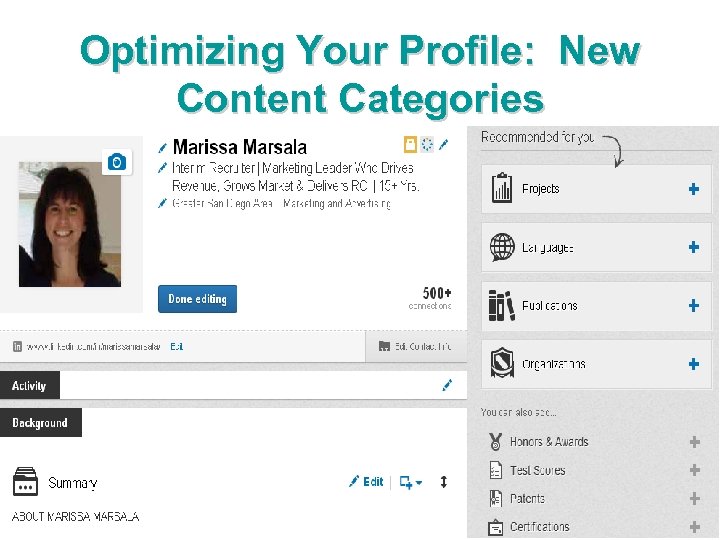The image size is (720, 540).
Task: Add the Projects section with plus
Action: (x=694, y=189)
